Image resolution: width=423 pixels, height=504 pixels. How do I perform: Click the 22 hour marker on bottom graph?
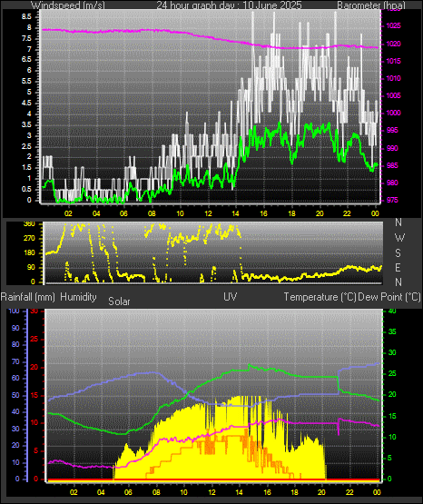pyautogui.click(x=349, y=492)
